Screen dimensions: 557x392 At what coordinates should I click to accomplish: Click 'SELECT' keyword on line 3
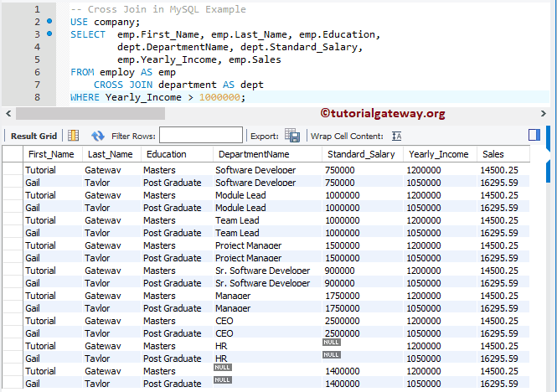coord(88,34)
